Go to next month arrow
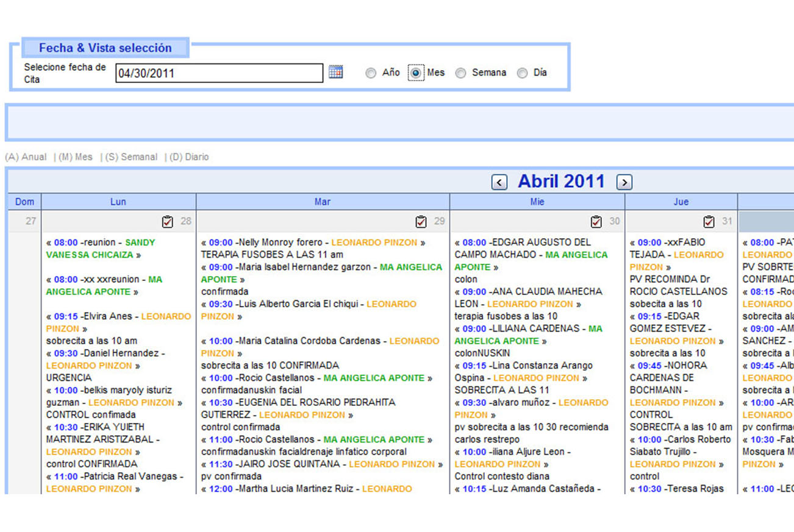The image size is (794, 532). tap(624, 182)
